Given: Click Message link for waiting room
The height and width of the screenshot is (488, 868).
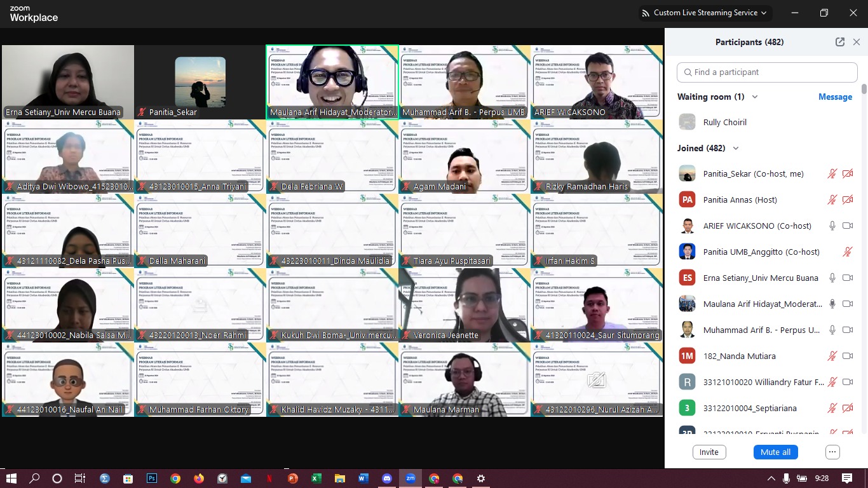Looking at the screenshot, I should (835, 97).
